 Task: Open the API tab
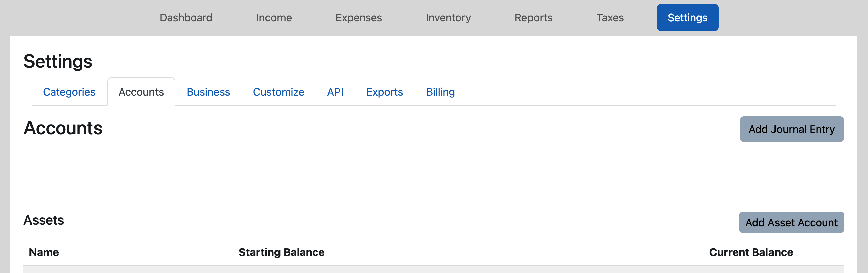[x=335, y=92]
